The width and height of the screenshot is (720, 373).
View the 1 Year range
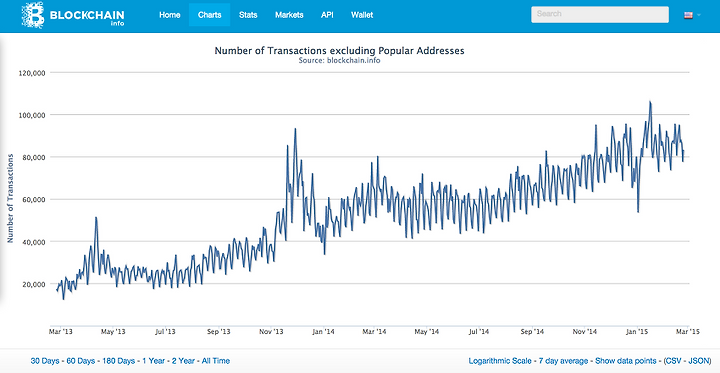153,361
